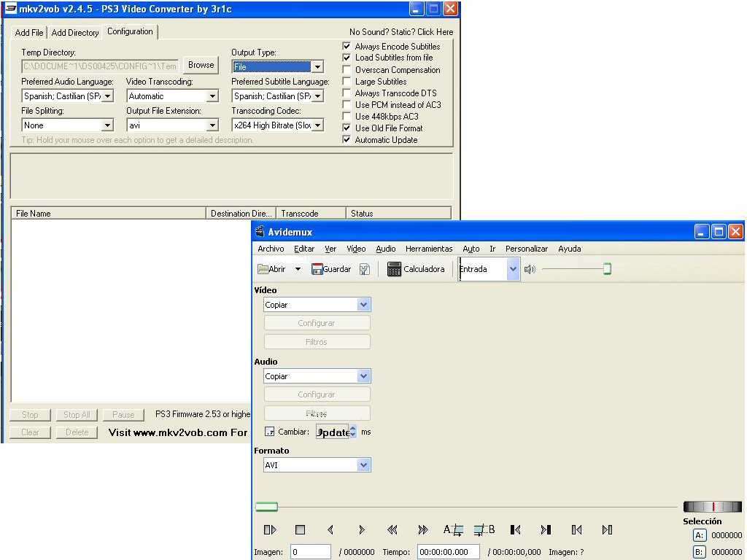Toggle the Cambiar audio shift checkbox
Image resolution: width=747 pixels, height=560 pixels.
(270, 432)
